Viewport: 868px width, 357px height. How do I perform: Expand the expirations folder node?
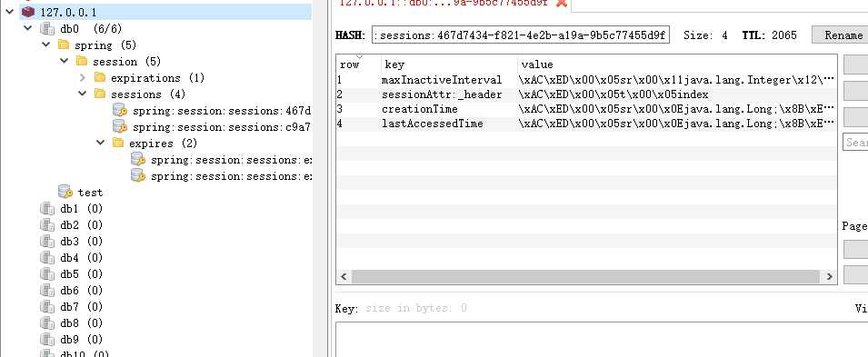[83, 77]
